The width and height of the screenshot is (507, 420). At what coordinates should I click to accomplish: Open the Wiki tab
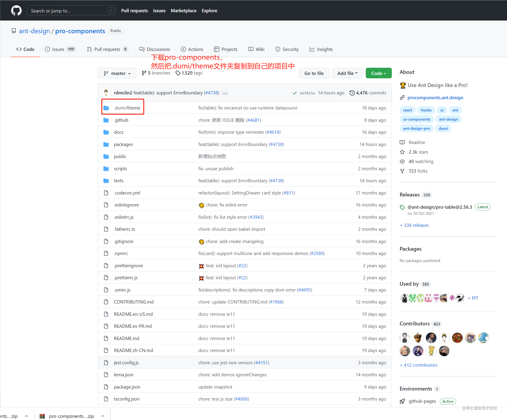(x=256, y=49)
